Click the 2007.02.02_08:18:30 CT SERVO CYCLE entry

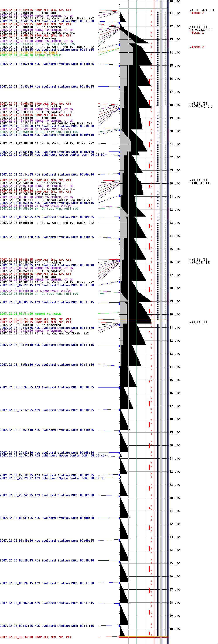click(x=36, y=291)
